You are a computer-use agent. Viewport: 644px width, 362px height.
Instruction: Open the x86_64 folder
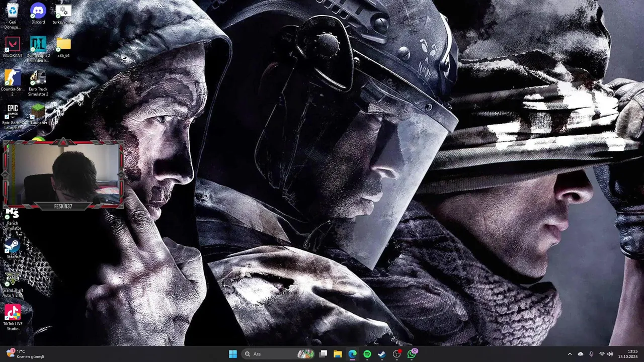click(63, 47)
